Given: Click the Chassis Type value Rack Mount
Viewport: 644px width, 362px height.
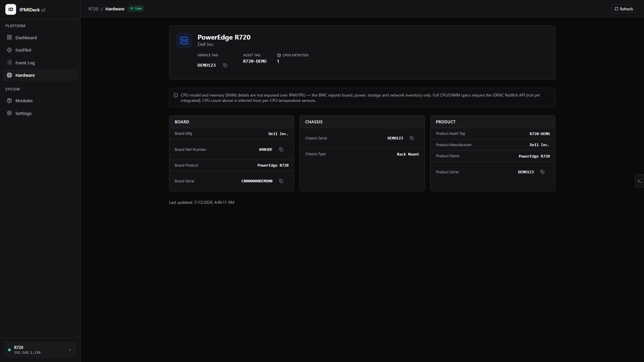Looking at the screenshot, I should pyautogui.click(x=408, y=154).
